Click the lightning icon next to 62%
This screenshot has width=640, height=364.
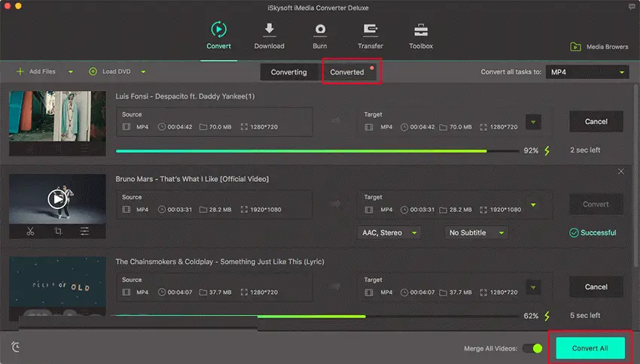(x=547, y=316)
